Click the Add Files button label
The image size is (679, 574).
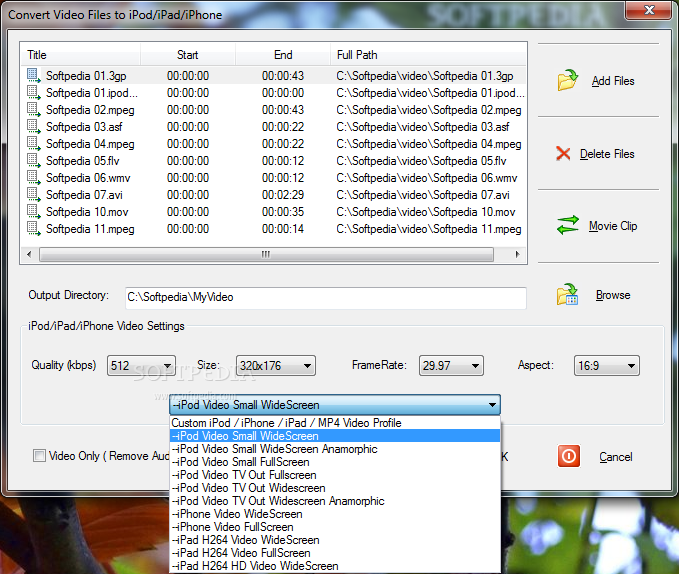pos(613,81)
